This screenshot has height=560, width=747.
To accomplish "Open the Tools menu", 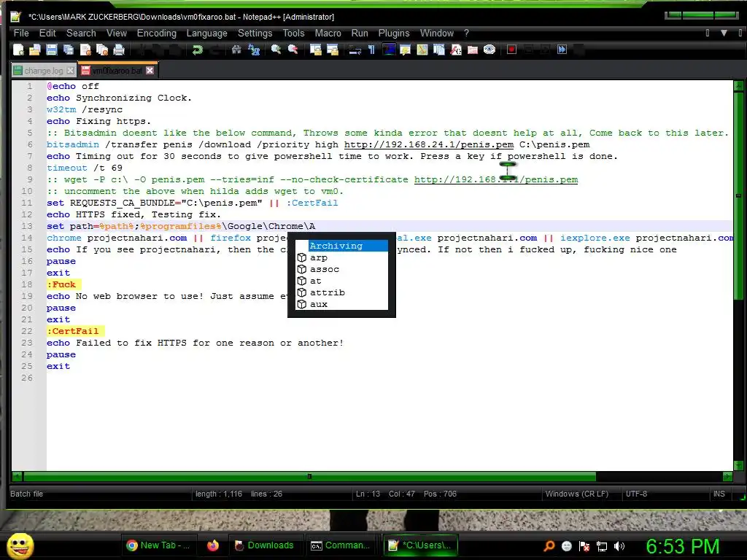I will pyautogui.click(x=293, y=33).
